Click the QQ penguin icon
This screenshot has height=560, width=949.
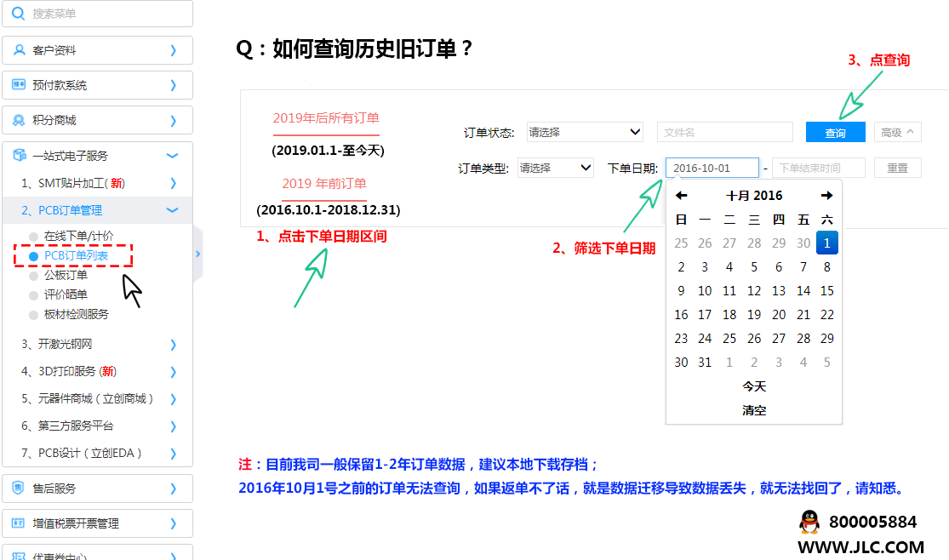pos(809,522)
